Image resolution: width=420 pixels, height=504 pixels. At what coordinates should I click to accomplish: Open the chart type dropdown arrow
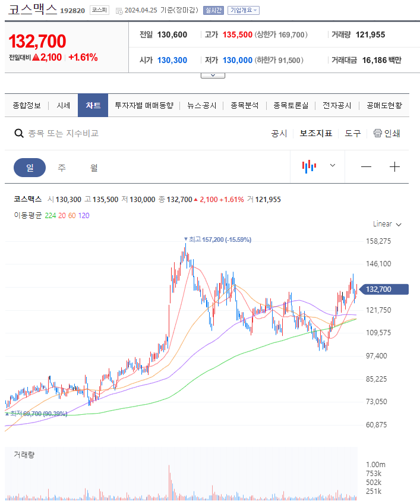coord(333,165)
